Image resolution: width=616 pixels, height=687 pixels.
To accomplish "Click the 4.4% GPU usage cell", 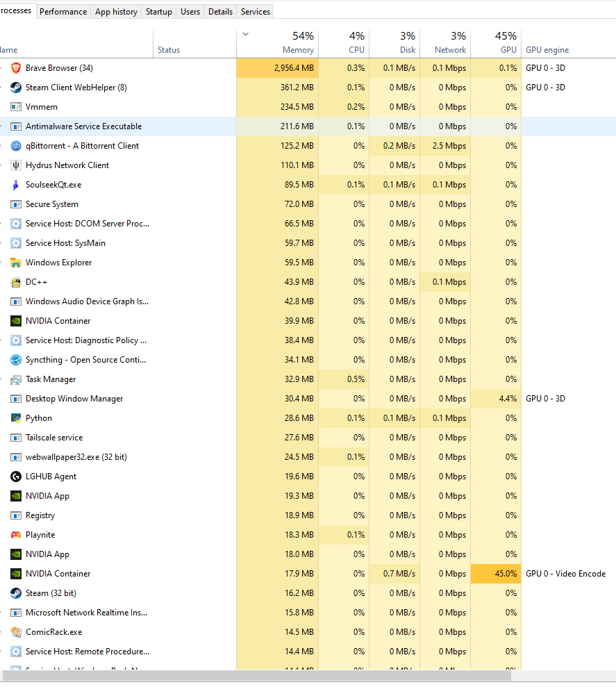I will coord(497,399).
